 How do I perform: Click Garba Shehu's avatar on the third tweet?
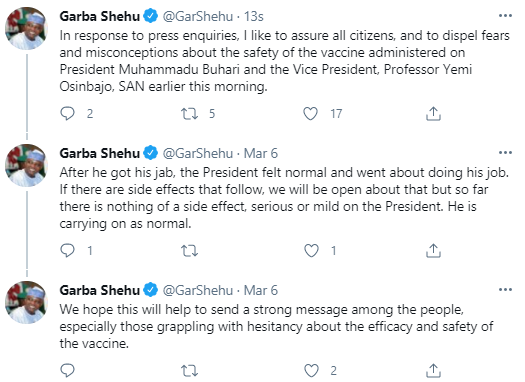coord(26,302)
